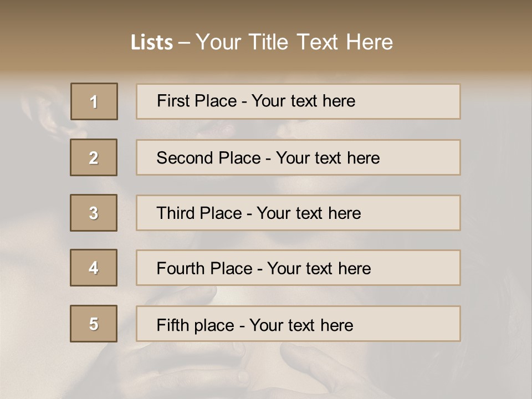Click the number 3 box
The width and height of the screenshot is (532, 399).
tap(94, 213)
